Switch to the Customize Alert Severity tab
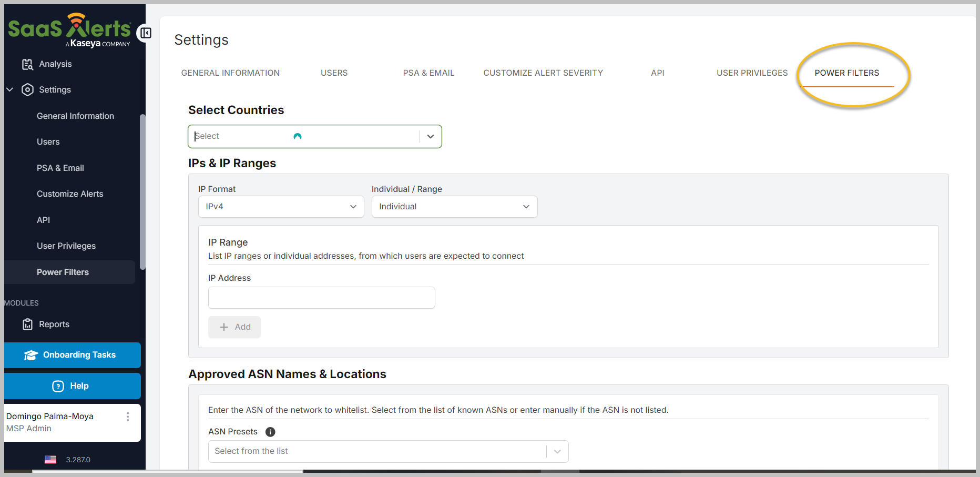The width and height of the screenshot is (980, 477). coord(543,73)
